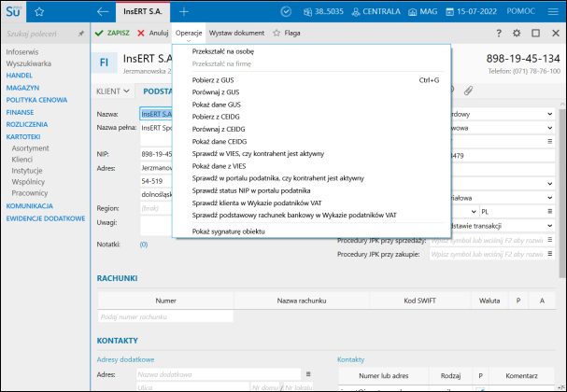Set the Flaga star flag
567x392 pixels.
tap(287, 33)
